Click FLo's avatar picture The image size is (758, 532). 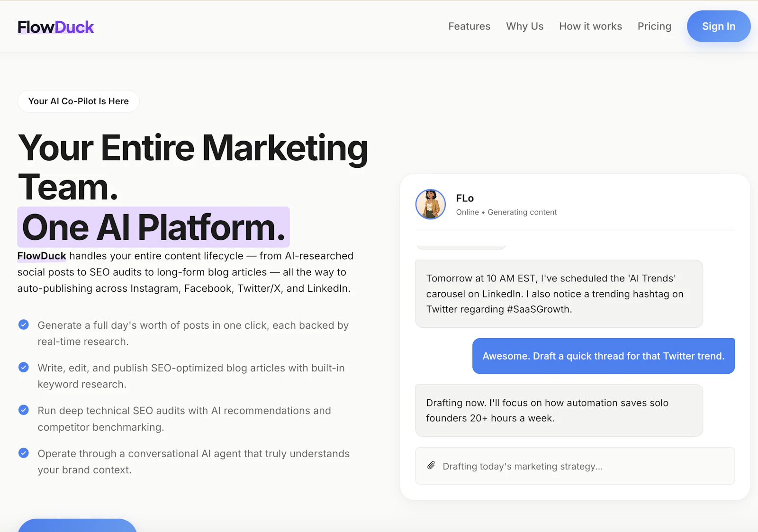[431, 204]
